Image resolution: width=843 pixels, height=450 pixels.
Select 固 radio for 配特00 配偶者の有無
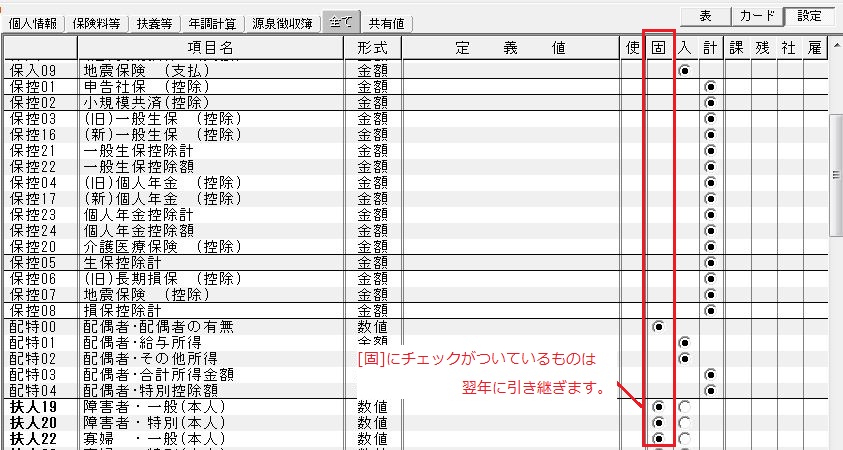(x=658, y=327)
